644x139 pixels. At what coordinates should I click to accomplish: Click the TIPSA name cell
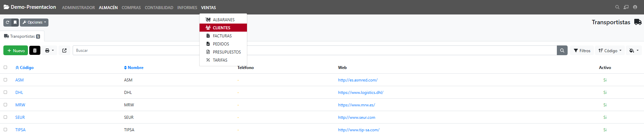tap(129, 130)
